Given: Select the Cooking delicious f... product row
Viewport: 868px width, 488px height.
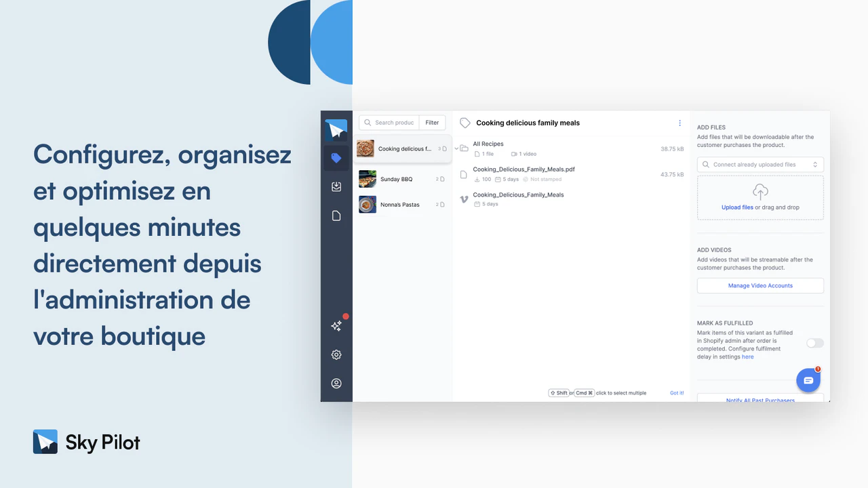Looking at the screenshot, I should tap(403, 148).
